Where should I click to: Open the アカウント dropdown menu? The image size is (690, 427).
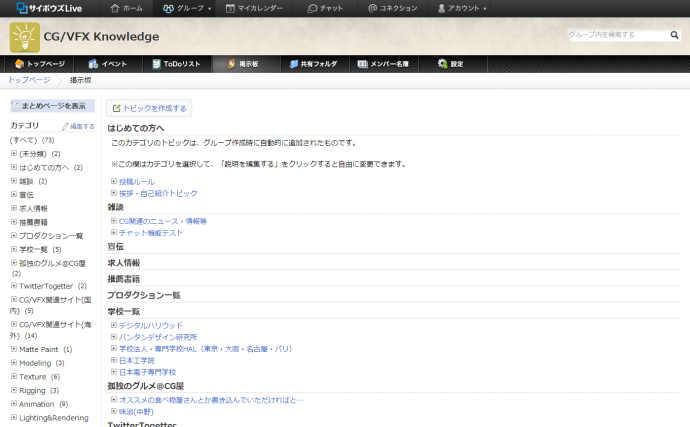pos(461,8)
